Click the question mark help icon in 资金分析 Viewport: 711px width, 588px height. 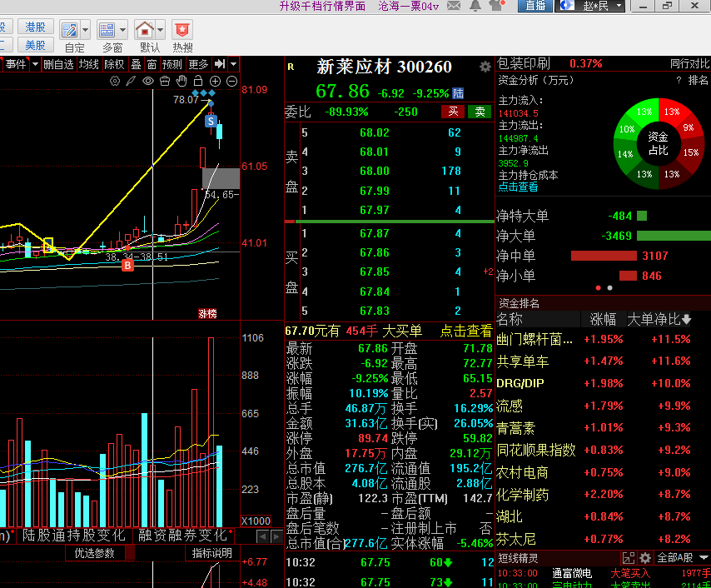pyautogui.click(x=679, y=80)
